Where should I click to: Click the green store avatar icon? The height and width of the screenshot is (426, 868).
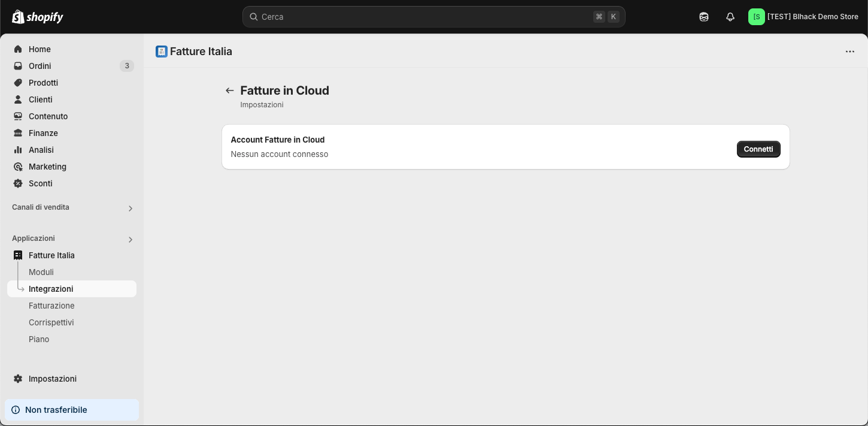757,17
